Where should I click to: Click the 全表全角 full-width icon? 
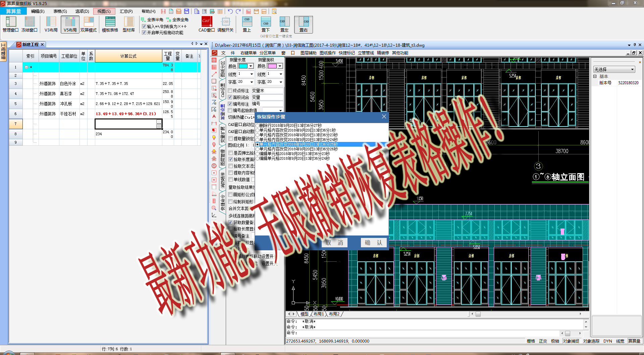point(177,20)
